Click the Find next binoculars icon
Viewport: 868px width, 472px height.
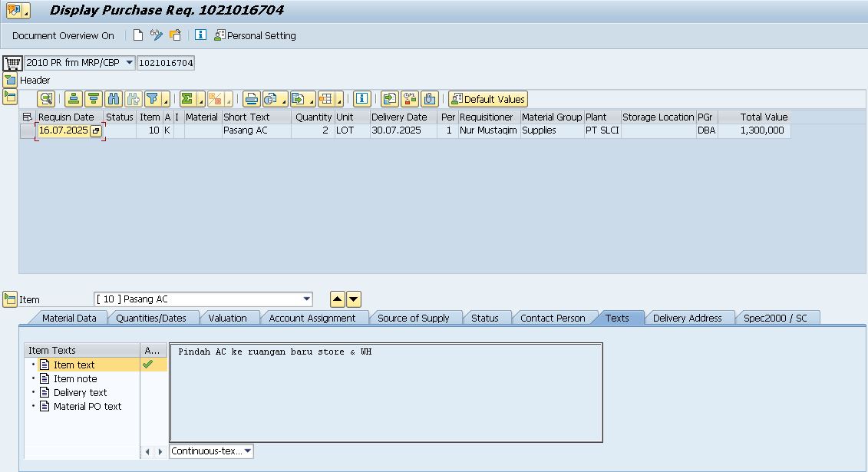point(134,99)
